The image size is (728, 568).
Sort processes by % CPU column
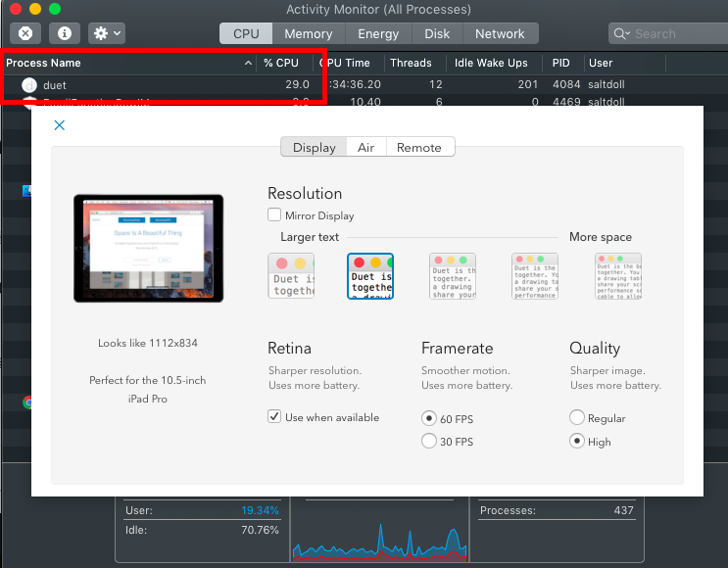(281, 63)
